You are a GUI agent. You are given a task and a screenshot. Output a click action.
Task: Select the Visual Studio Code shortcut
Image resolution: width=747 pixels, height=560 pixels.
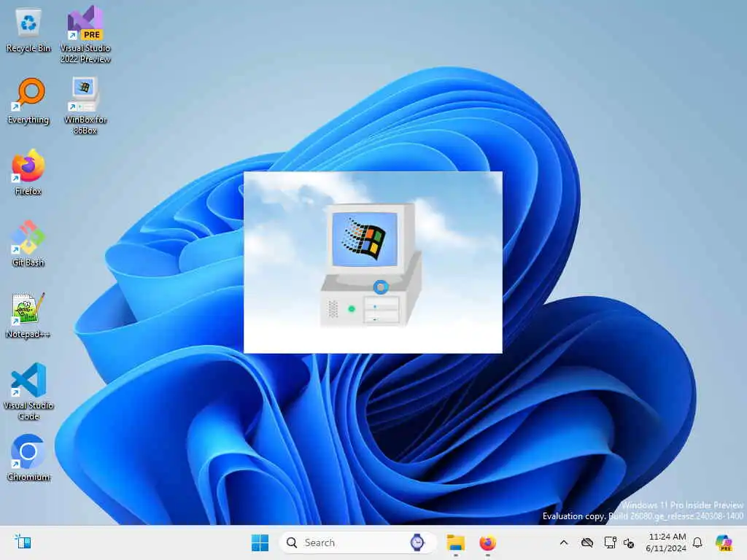click(x=28, y=392)
